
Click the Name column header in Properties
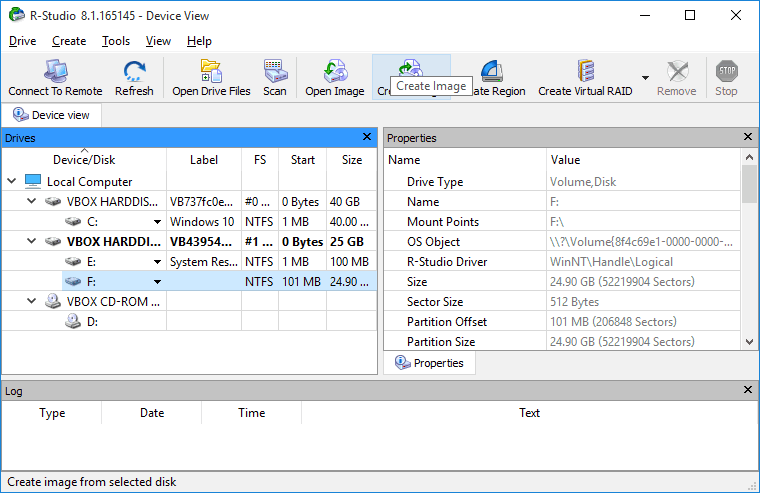465,159
